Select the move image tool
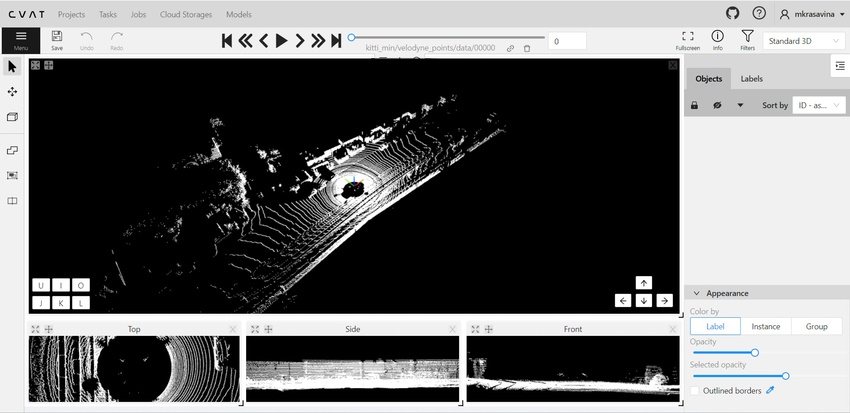850x413 pixels. pyautogui.click(x=12, y=92)
